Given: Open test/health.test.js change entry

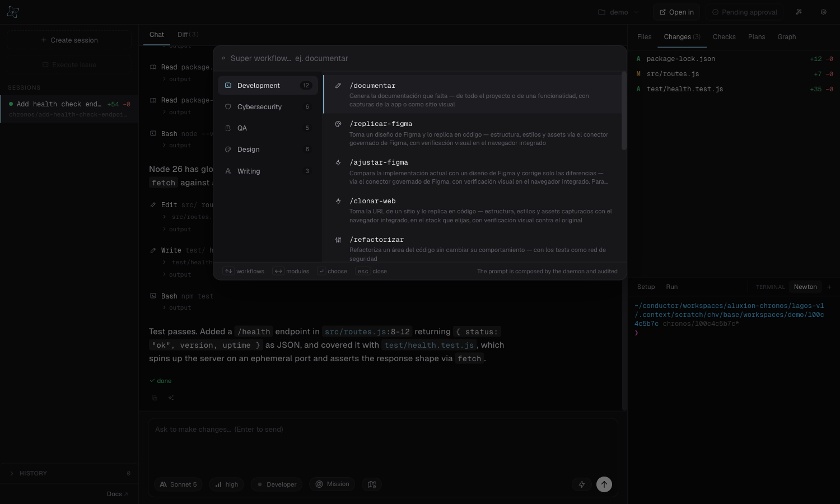Looking at the screenshot, I should pos(734,89).
